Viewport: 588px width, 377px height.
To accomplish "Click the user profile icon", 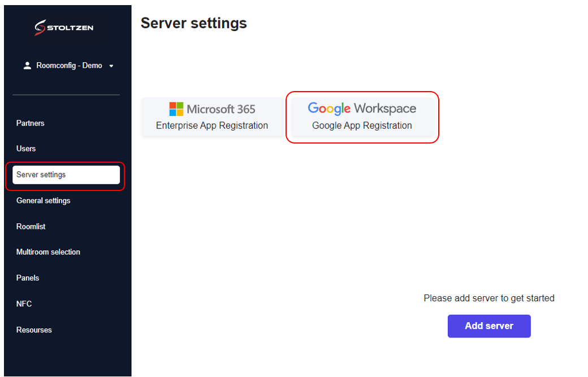I will (27, 66).
